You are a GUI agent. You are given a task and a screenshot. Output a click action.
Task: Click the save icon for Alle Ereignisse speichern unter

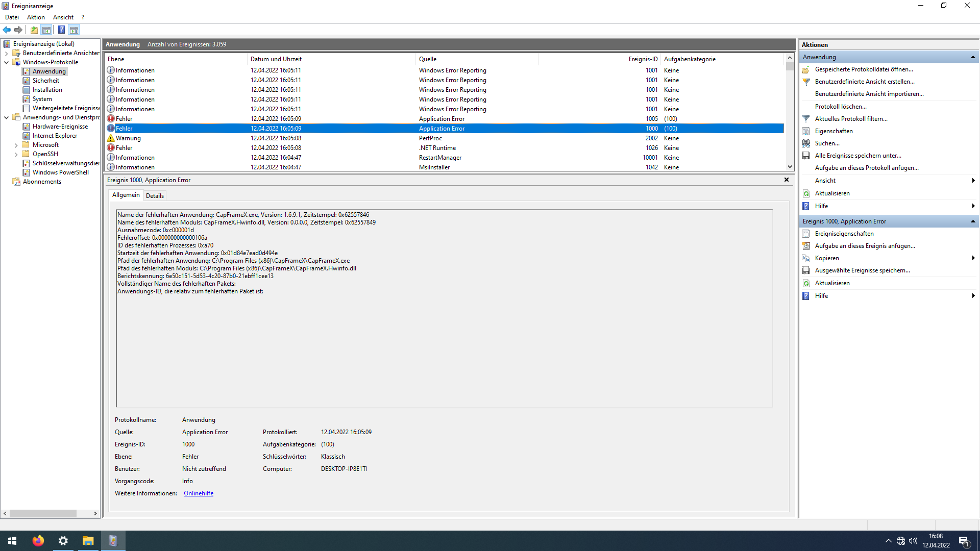point(806,156)
